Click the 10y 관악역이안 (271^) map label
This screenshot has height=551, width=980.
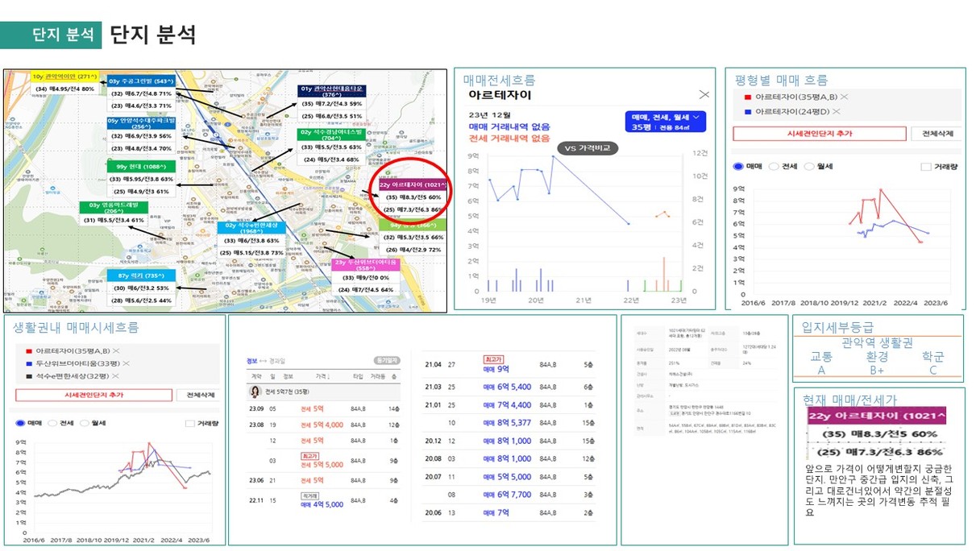click(x=63, y=76)
